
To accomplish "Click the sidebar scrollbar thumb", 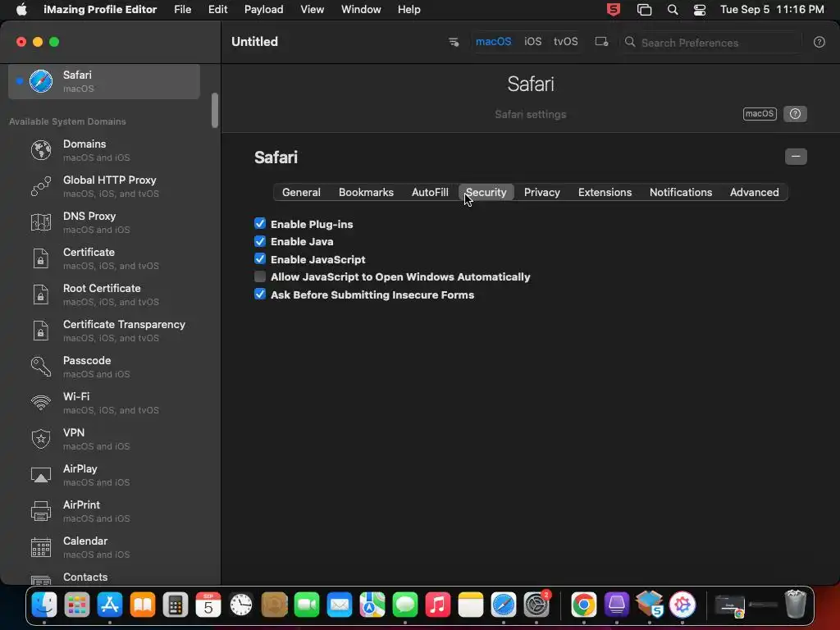I will [215, 111].
